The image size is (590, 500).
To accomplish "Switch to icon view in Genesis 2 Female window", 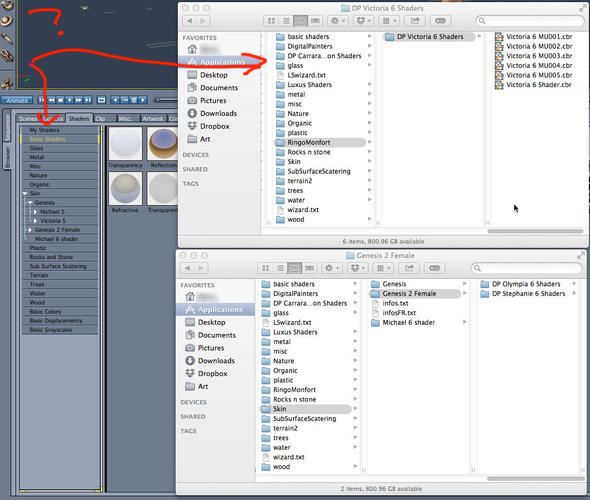I will point(265,268).
